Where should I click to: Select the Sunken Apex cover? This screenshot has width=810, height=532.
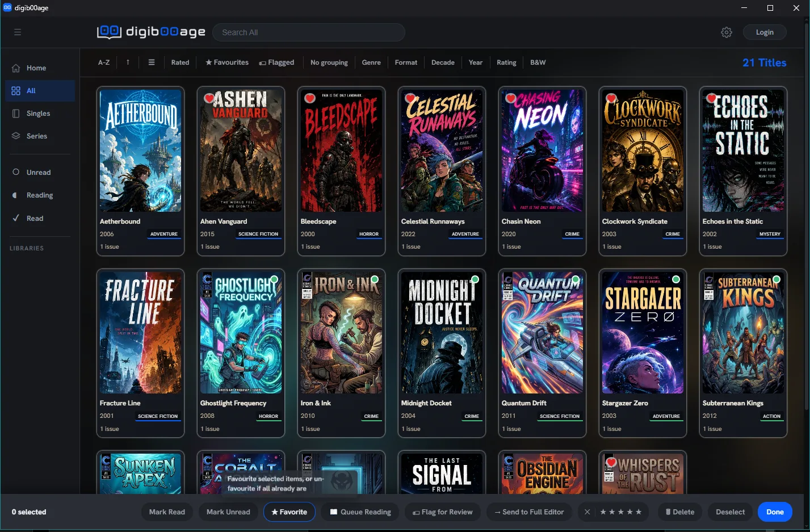pyautogui.click(x=140, y=474)
